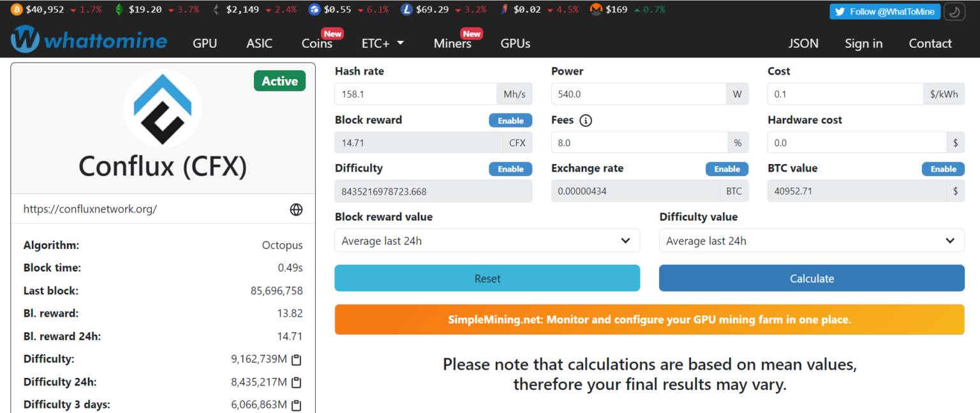The image size is (980, 413).
Task: Click the Monero ticker icon showing $169
Action: point(595,10)
